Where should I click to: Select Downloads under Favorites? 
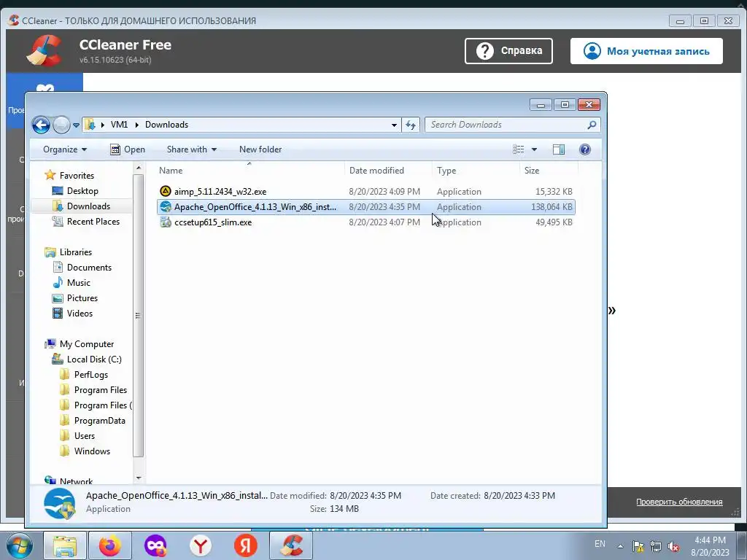point(88,206)
